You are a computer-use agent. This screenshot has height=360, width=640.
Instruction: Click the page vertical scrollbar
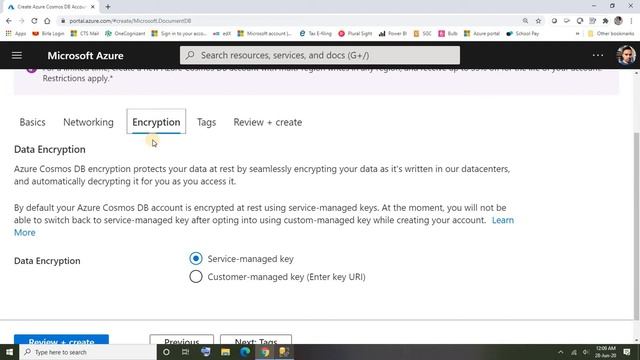coord(636,225)
